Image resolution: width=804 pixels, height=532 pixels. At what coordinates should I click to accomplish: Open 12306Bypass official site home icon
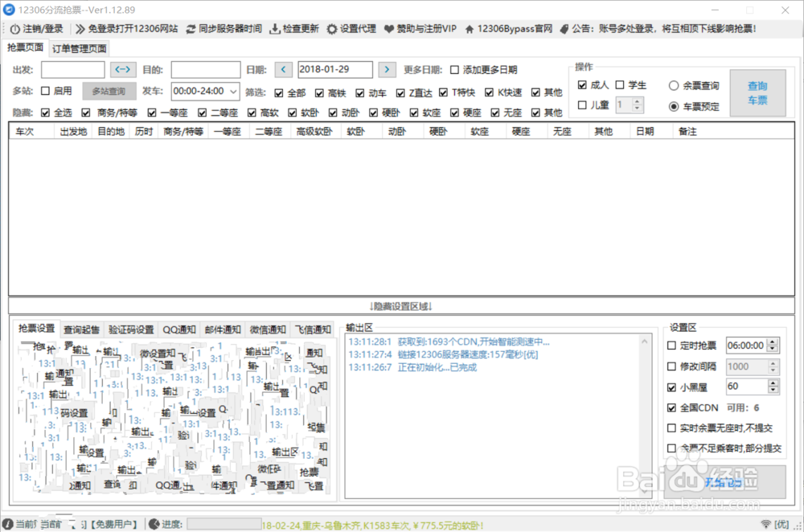[470, 29]
